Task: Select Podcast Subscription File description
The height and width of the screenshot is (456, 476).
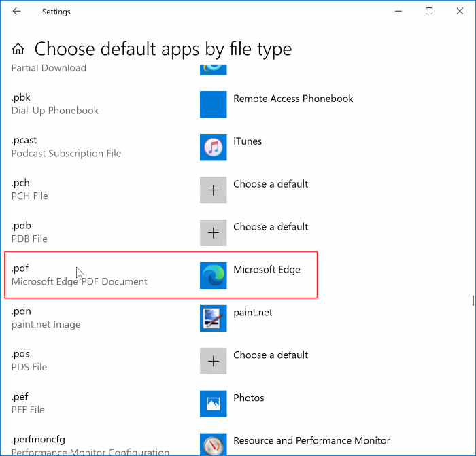Action: [x=66, y=154]
